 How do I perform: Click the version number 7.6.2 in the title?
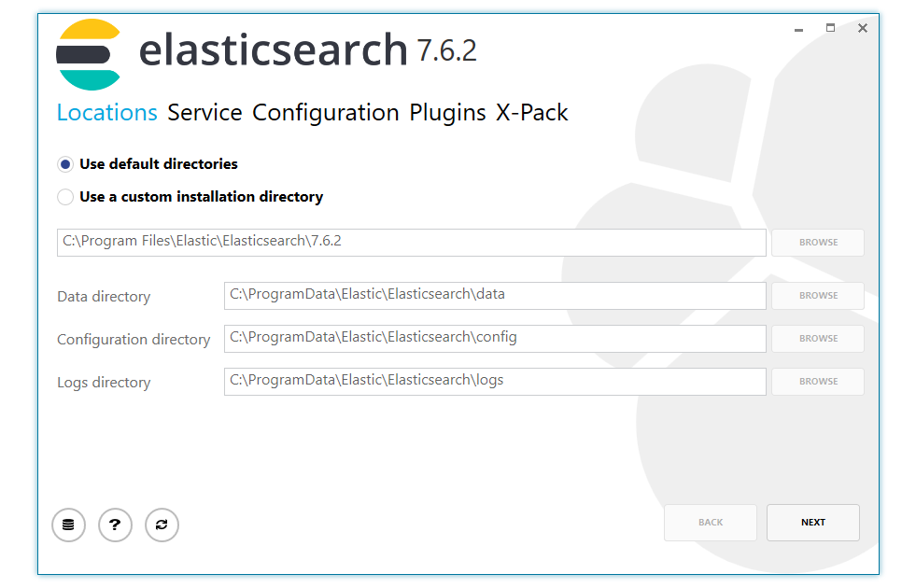tap(446, 50)
